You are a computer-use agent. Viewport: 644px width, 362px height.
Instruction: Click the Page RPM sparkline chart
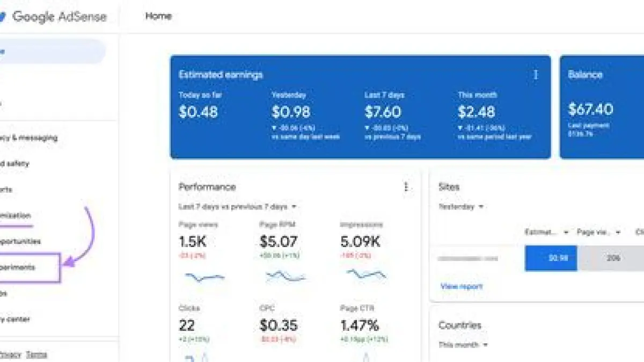[286, 277]
